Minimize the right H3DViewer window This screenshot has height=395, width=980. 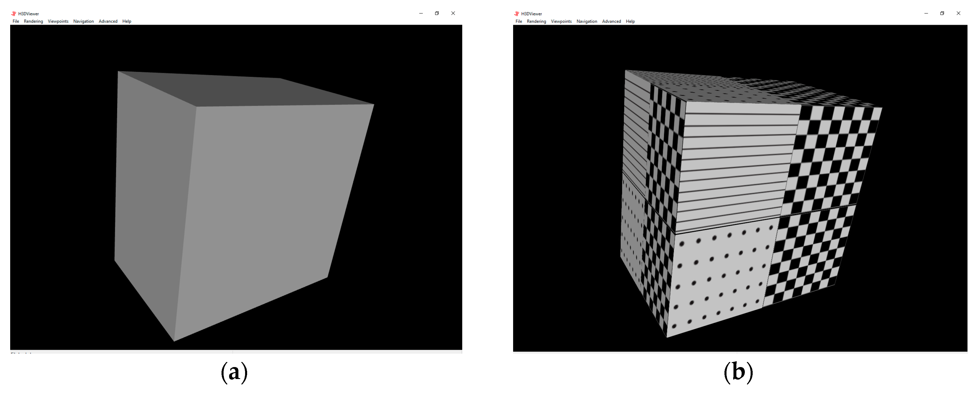[x=926, y=13]
